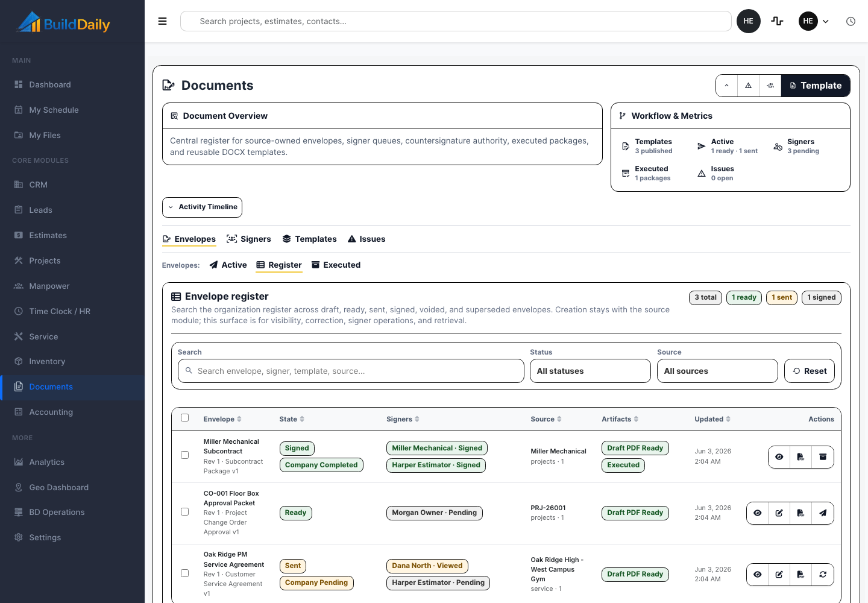View the CO-001 Floor Box Approval Packet
Image resolution: width=868 pixels, height=603 pixels.
click(758, 513)
